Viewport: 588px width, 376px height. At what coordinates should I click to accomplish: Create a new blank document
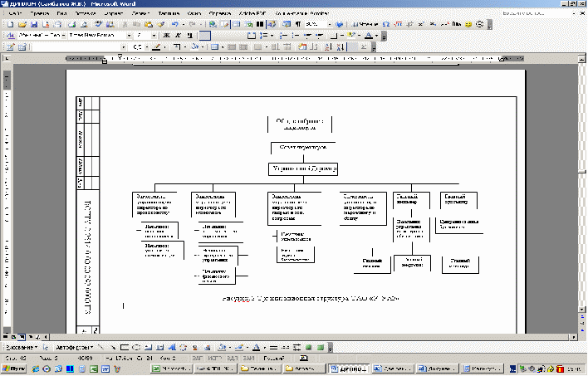(x=11, y=24)
